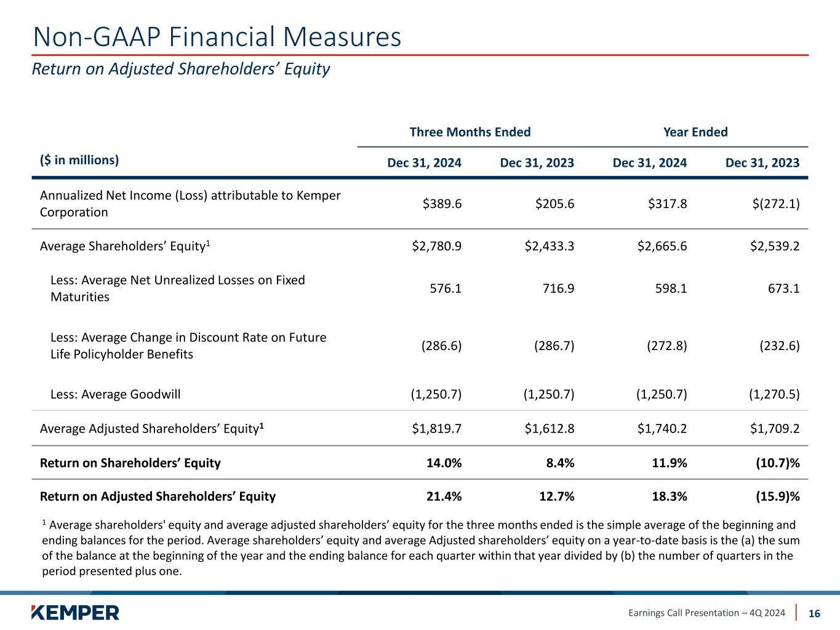
Task: Click the Kemper logo in the footer
Action: pyautogui.click(x=75, y=612)
